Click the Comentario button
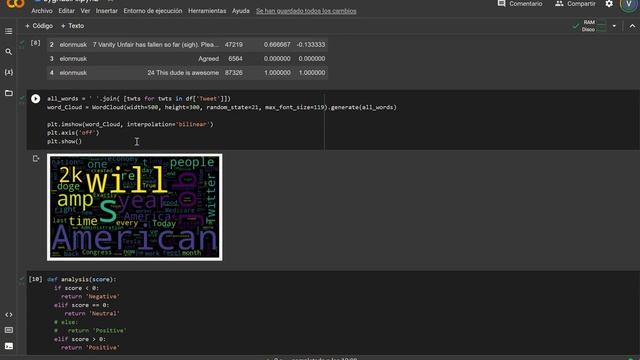This screenshot has width=640, height=360. 520,4
